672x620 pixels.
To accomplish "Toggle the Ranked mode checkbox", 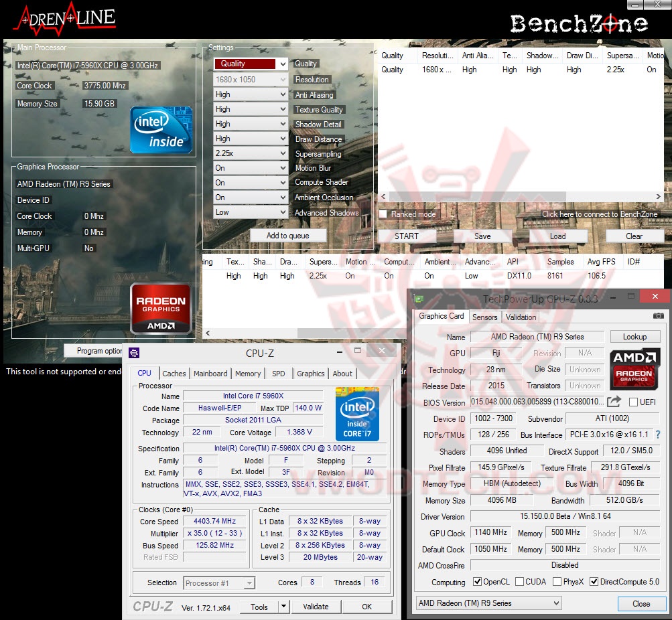I will tap(383, 214).
